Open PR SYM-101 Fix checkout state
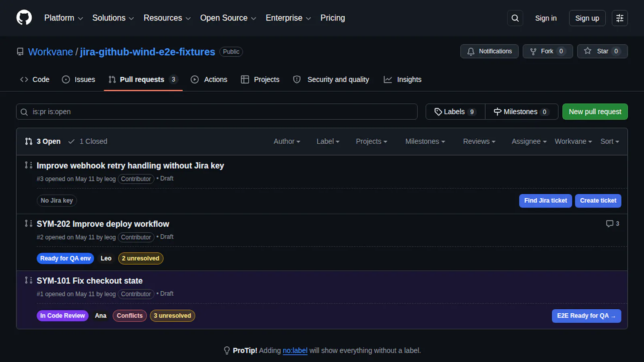Screen dimensions: 644x362 [90, 281]
